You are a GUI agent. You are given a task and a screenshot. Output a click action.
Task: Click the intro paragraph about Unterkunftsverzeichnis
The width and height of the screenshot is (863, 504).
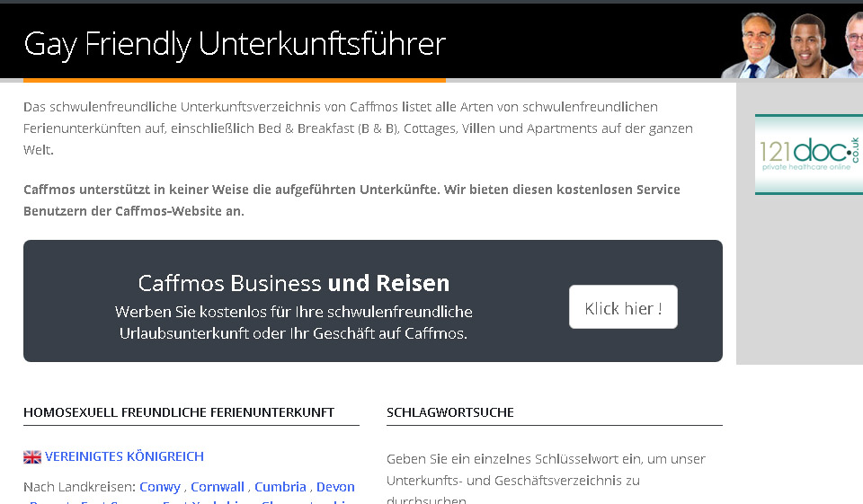click(x=358, y=128)
